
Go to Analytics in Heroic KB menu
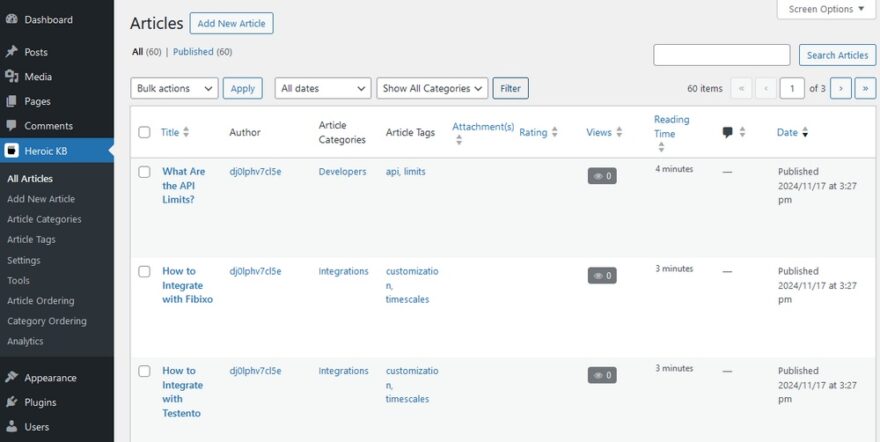click(x=25, y=341)
